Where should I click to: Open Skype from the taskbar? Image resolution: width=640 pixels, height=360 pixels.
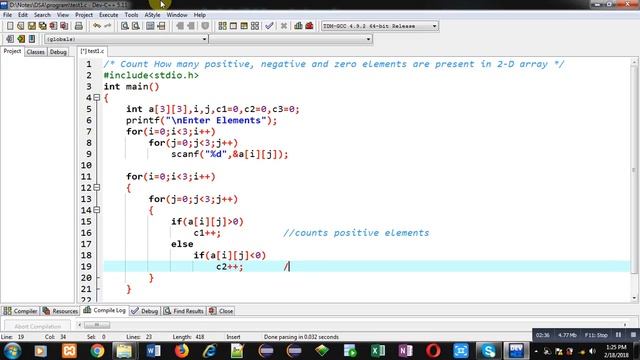point(489,351)
